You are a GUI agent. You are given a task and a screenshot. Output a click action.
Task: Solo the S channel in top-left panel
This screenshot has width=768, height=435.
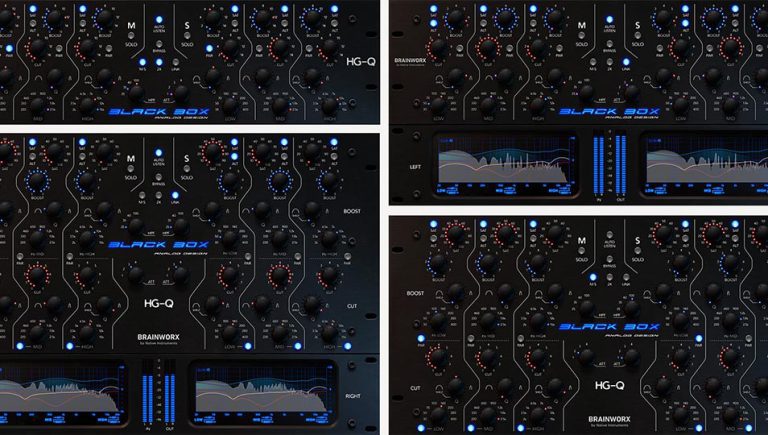[x=187, y=36]
